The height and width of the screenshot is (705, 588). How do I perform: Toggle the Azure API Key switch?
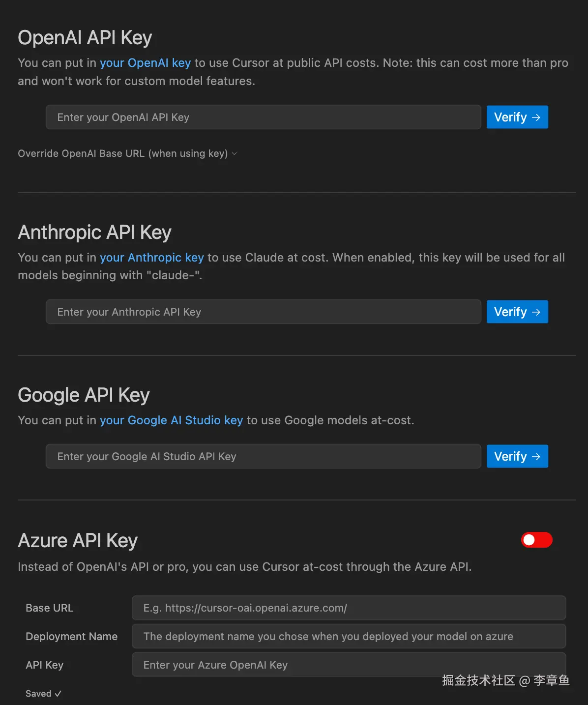[536, 540]
